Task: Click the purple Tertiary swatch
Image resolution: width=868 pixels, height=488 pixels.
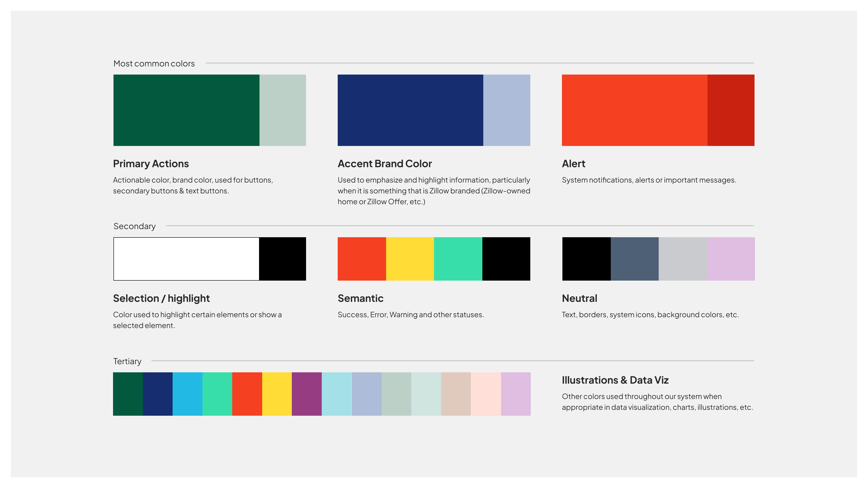Action: [307, 394]
